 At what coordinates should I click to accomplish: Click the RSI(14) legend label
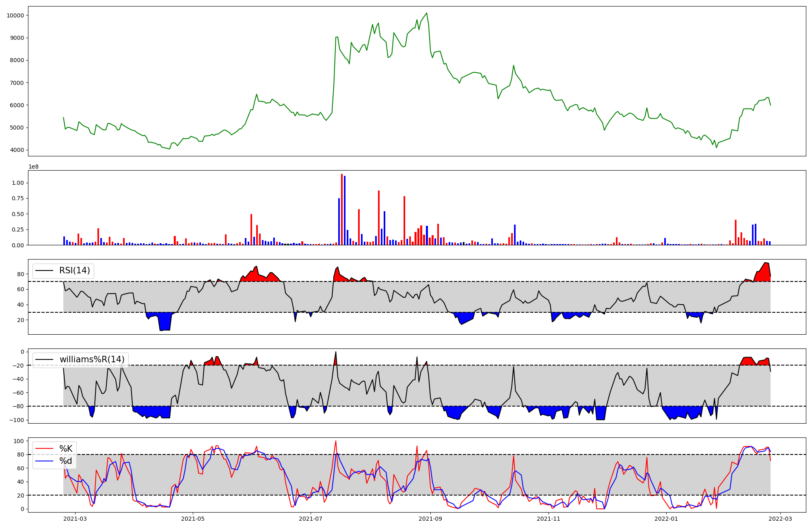[x=74, y=270]
